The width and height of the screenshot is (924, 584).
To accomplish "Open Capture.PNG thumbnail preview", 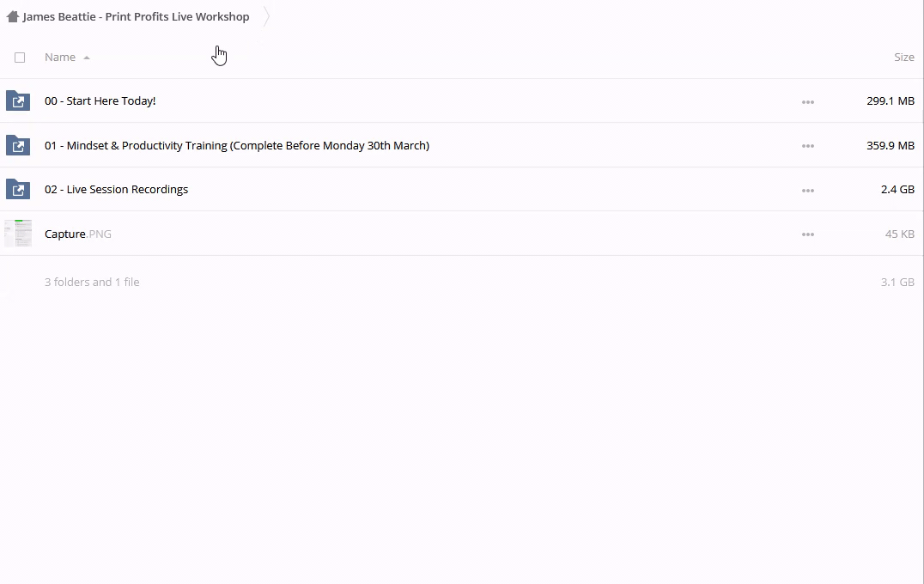I will pos(18,234).
